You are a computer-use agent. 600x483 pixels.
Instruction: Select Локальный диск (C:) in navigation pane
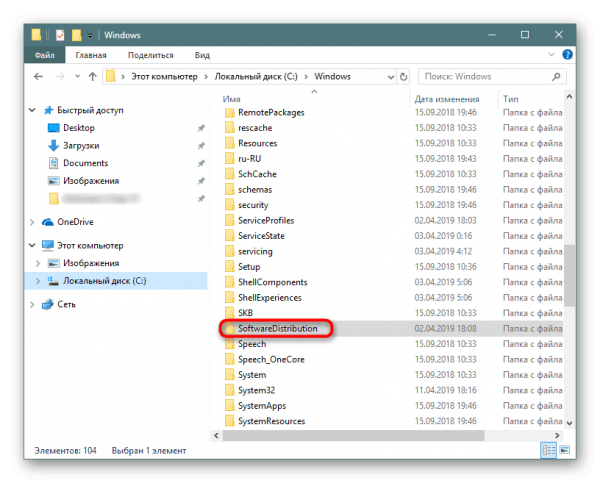[104, 281]
